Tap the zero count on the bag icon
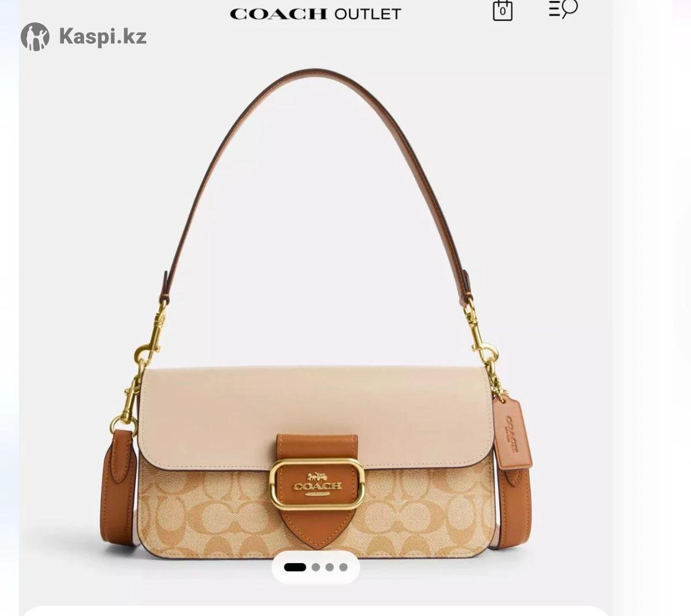 pos(503,12)
